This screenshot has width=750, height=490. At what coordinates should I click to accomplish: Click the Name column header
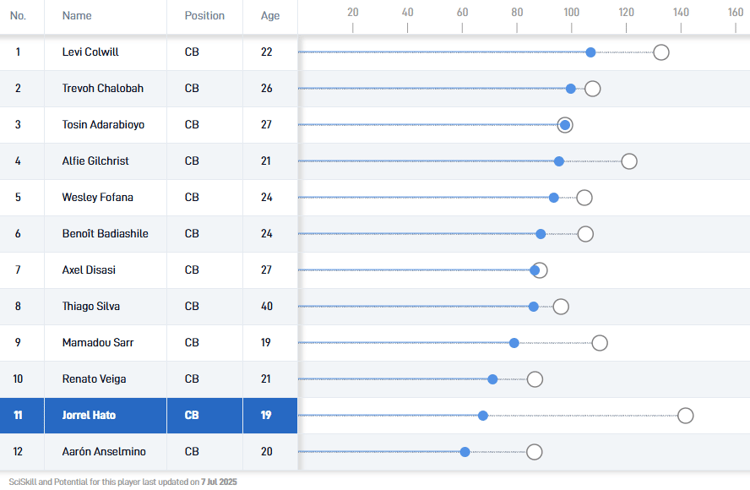point(76,16)
